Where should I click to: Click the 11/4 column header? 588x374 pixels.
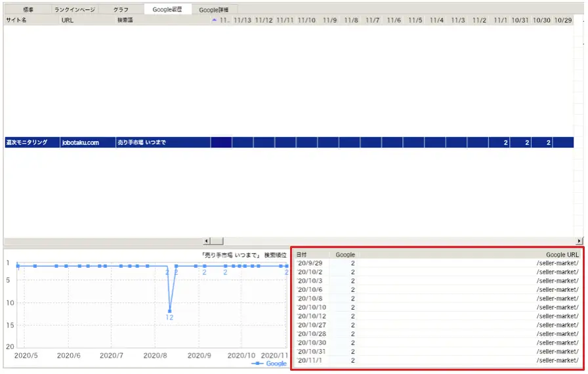436,20
